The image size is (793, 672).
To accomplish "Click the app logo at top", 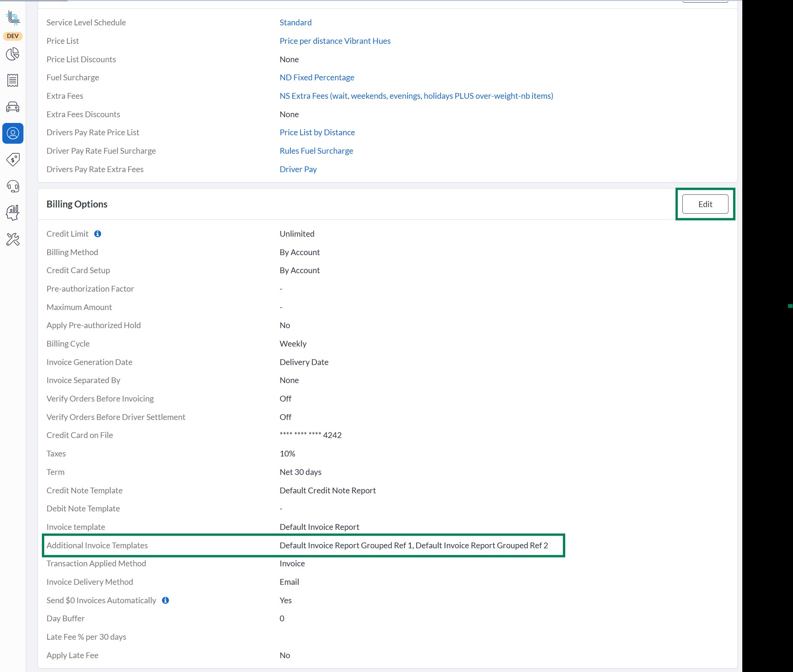I will 13,18.
